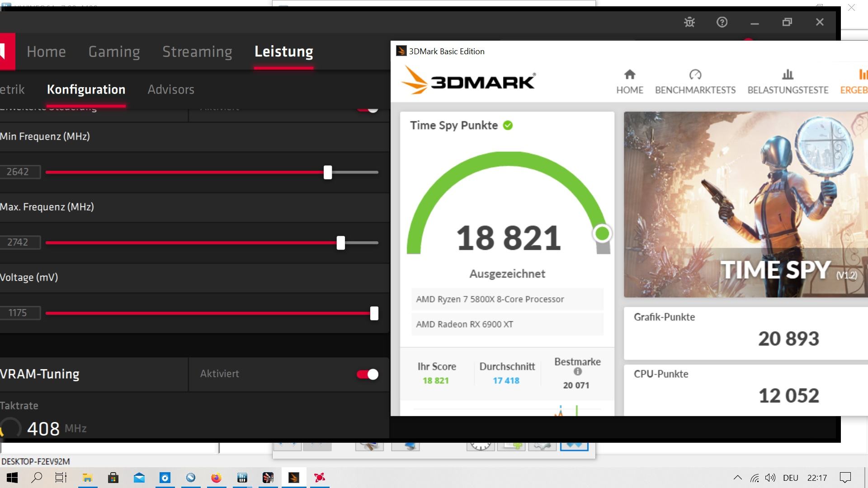Click the AMD Radeon Software taskbar icon

(320, 478)
